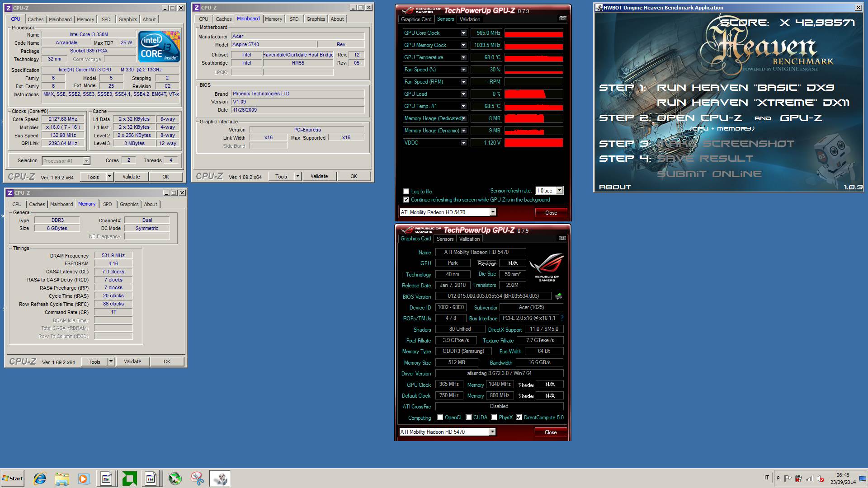
Task: Click the HWBOT Heaven window title icon
Action: [x=599, y=8]
